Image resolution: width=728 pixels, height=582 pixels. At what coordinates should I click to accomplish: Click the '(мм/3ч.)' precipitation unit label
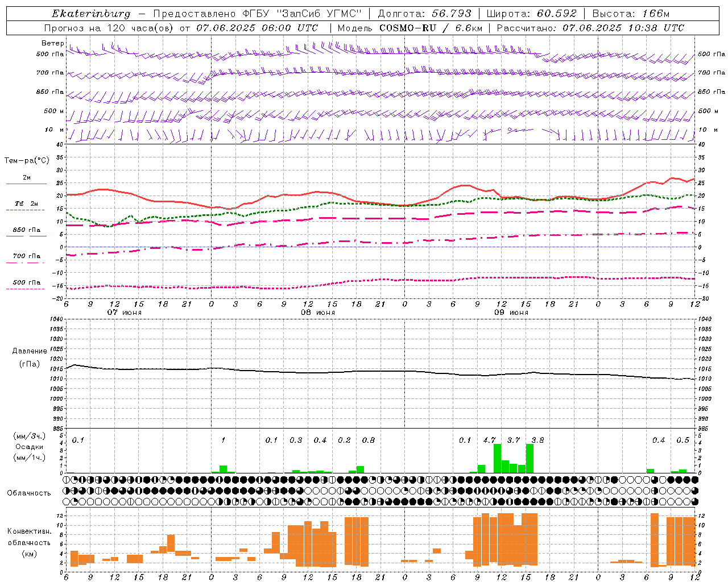pyautogui.click(x=30, y=436)
